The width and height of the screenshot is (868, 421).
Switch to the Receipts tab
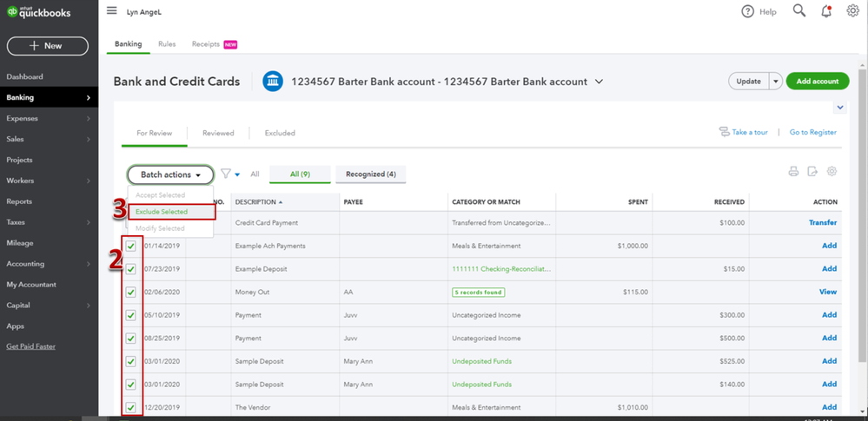[x=215, y=44]
